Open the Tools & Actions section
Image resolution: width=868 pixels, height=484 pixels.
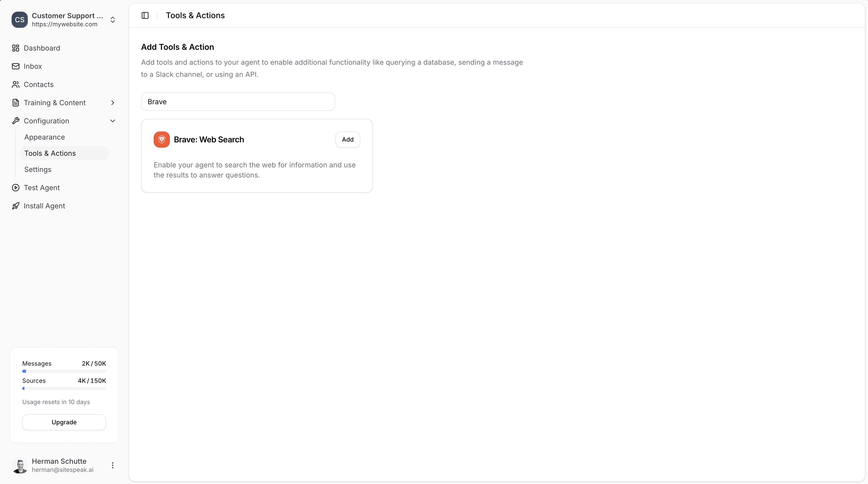point(50,153)
